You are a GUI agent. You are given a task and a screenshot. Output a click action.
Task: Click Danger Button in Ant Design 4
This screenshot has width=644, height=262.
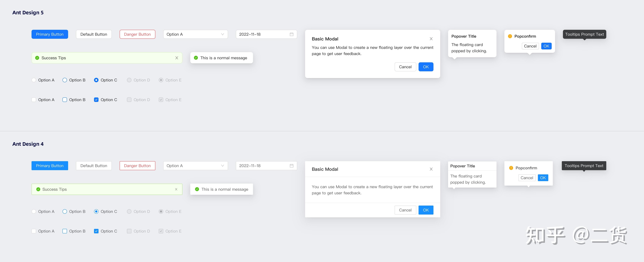pos(137,166)
